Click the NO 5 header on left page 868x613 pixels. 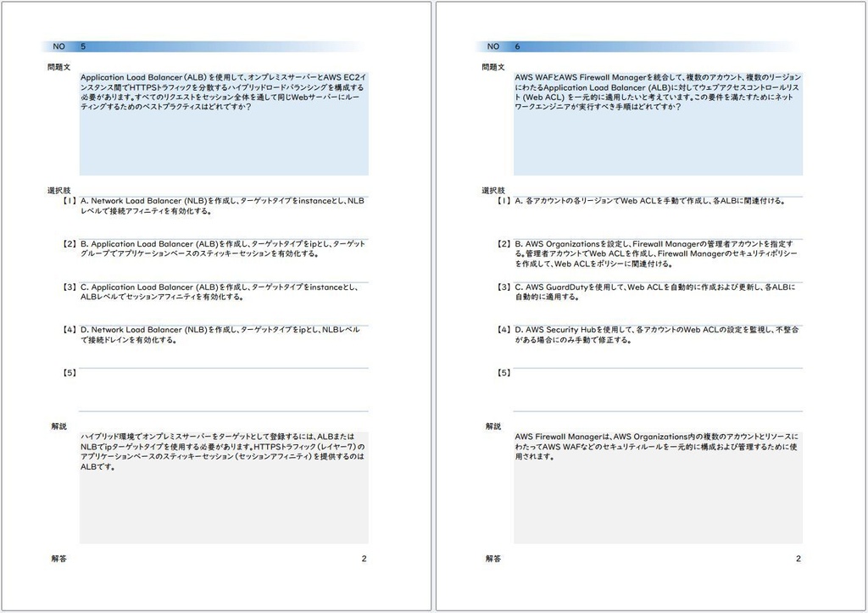click(x=203, y=47)
